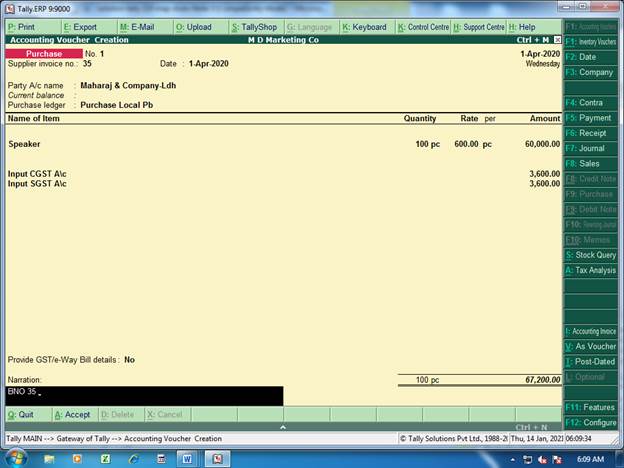Click Party A/c name Maharaj & Company-Ldh
Viewport: 624px width, 468px height.
(128, 86)
